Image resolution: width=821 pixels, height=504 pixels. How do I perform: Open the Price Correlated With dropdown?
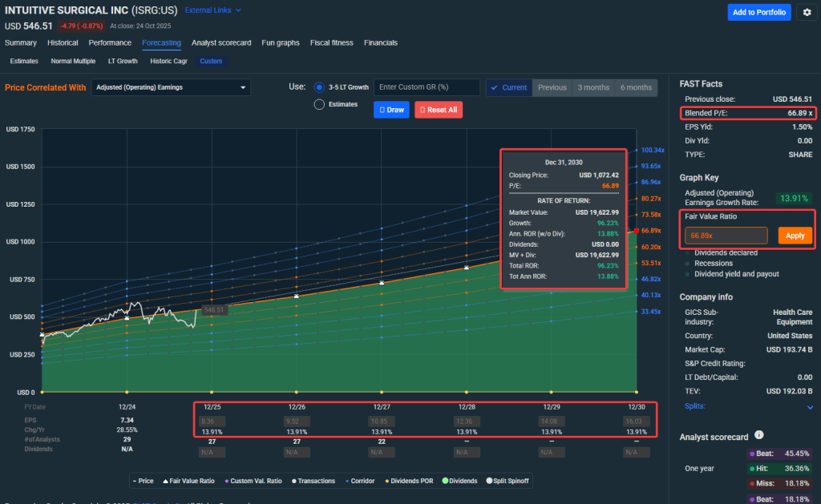tap(170, 87)
